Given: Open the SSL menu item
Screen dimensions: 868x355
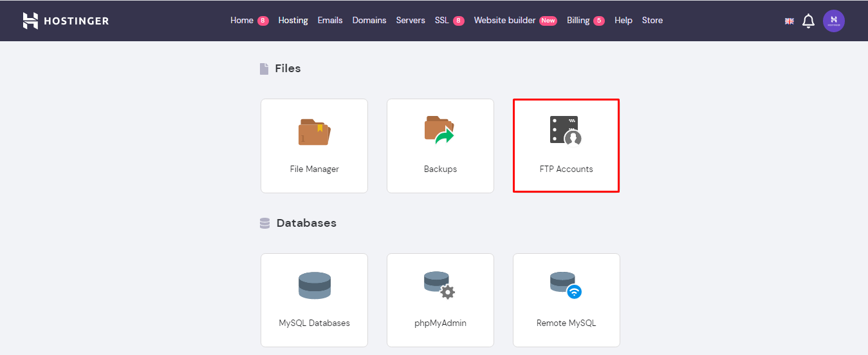Looking at the screenshot, I should click(x=442, y=21).
